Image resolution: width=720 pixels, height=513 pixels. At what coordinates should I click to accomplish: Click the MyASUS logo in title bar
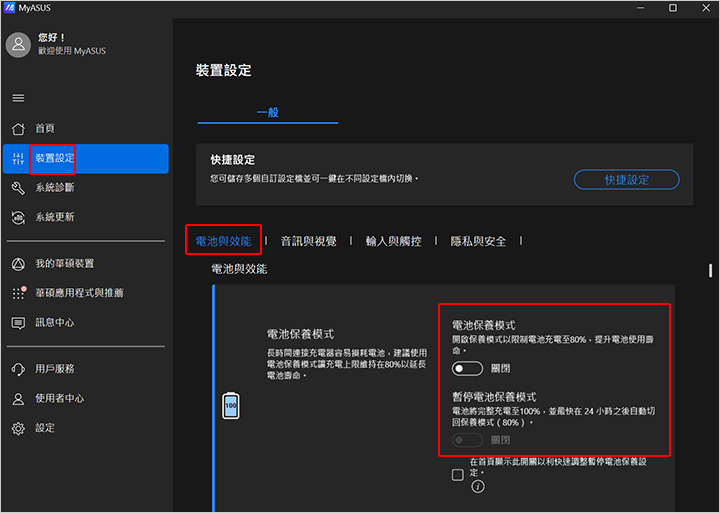pos(9,8)
